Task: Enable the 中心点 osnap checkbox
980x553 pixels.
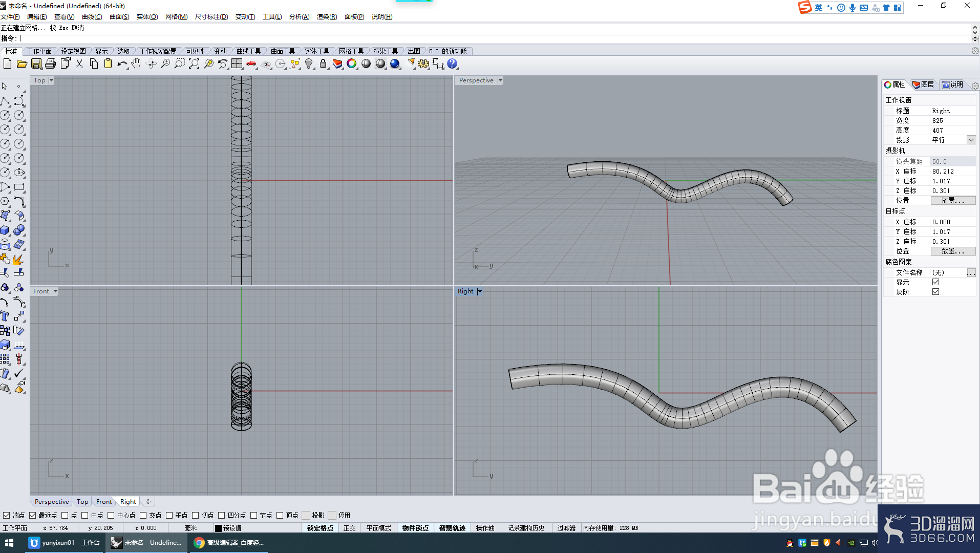Action: pos(111,515)
